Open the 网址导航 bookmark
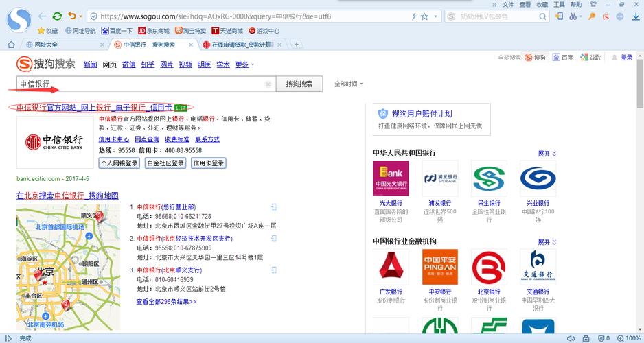Image resolution: width=644 pixels, height=343 pixels. (80, 31)
